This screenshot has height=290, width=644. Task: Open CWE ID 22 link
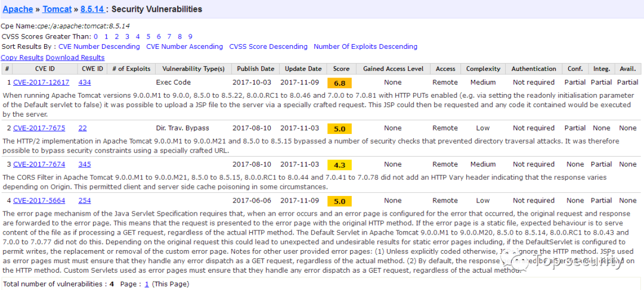click(x=82, y=128)
